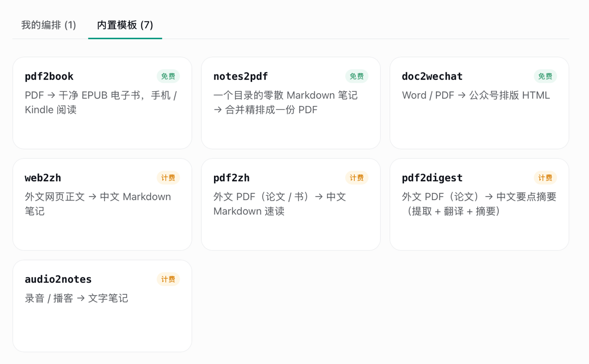Click 免费 badge on notes2pdf

(357, 77)
